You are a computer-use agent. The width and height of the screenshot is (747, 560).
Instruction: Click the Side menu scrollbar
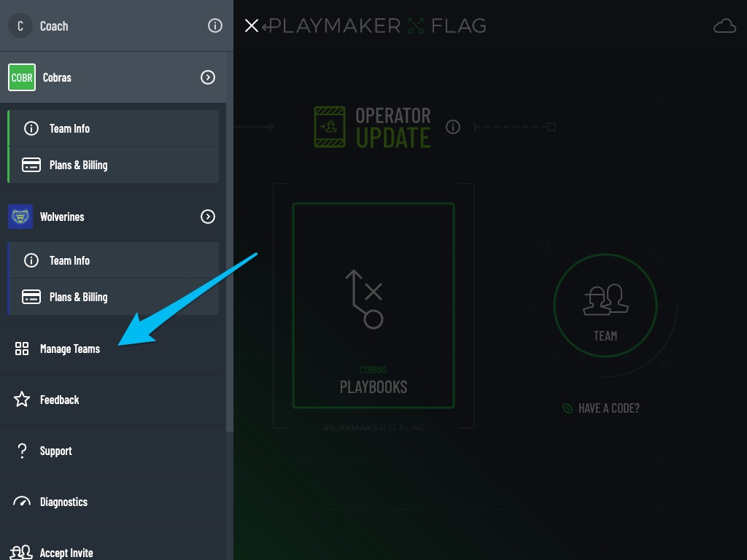pyautogui.click(x=230, y=243)
